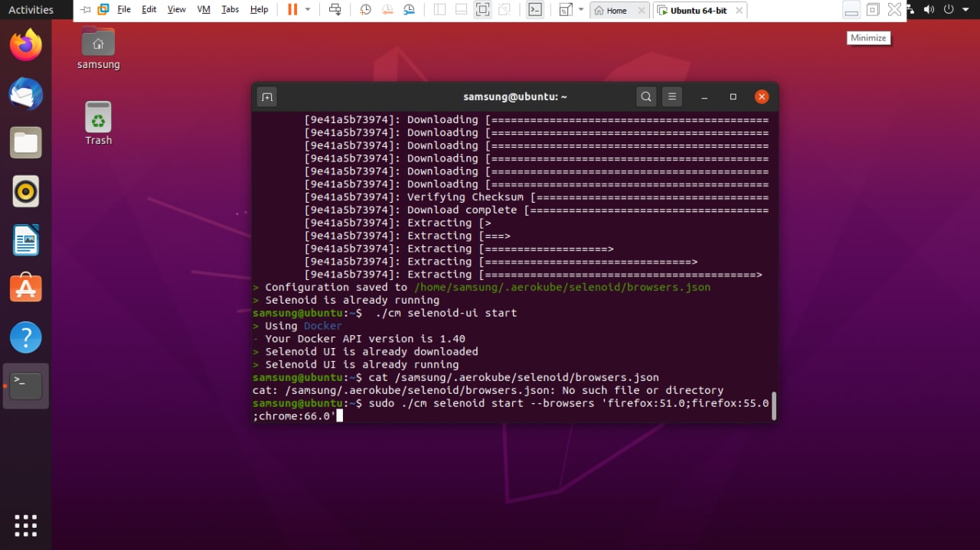The height and width of the screenshot is (550, 980).
Task: Open Ubuntu Software store icon
Action: 26,288
